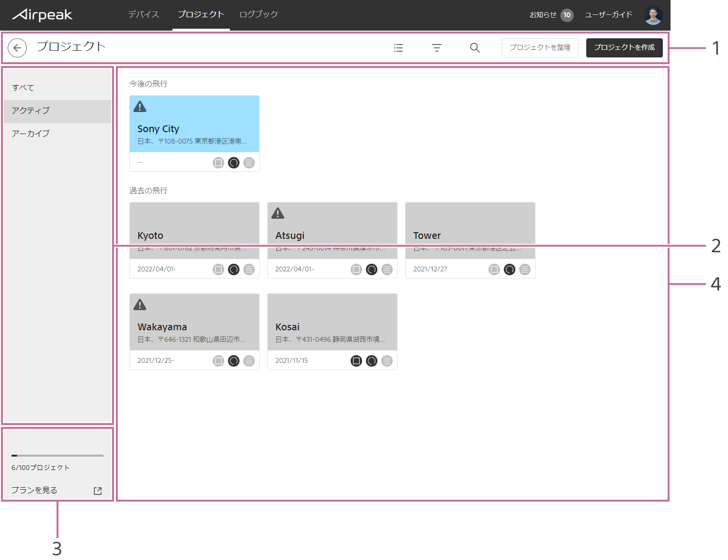
Task: Click circle status icon on Wakayama card
Action: pos(234,361)
